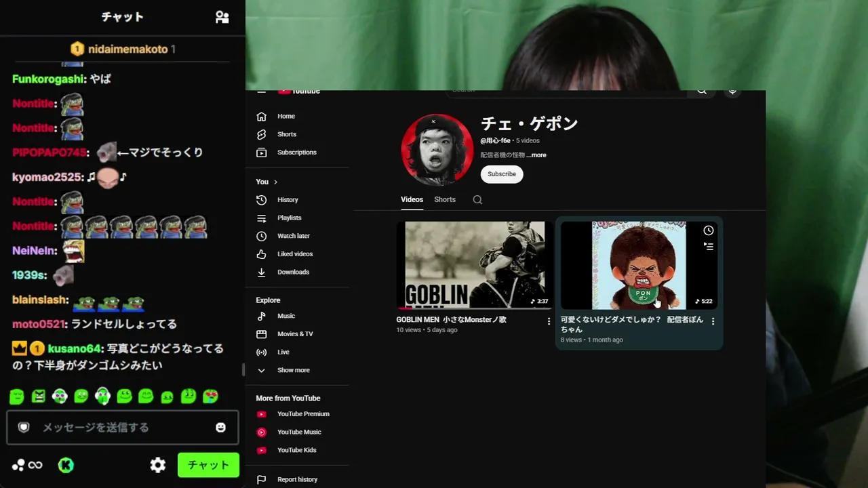Image resolution: width=868 pixels, height=488 pixels.
Task: Select the Shorts channel tab
Action: (445, 200)
